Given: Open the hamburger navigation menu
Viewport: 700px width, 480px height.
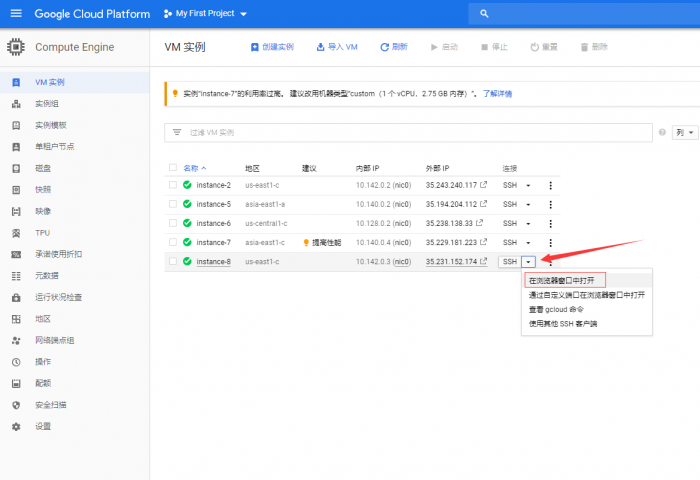Looking at the screenshot, I should click(15, 14).
